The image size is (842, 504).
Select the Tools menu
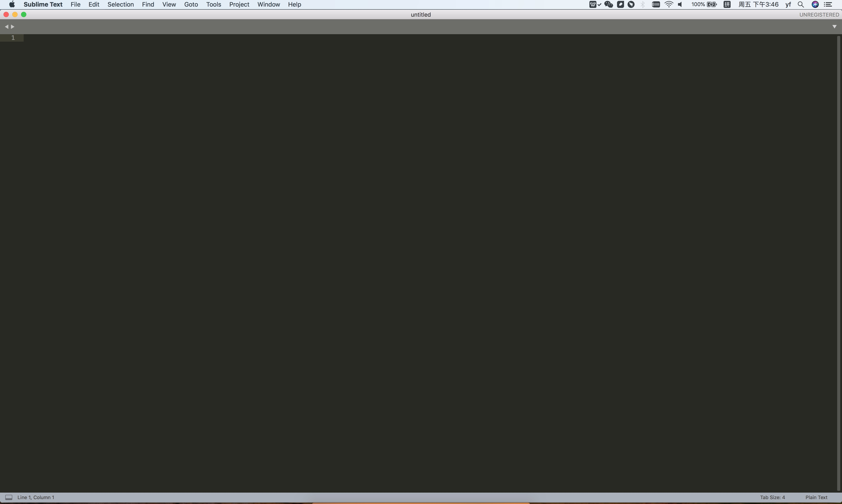tap(213, 5)
